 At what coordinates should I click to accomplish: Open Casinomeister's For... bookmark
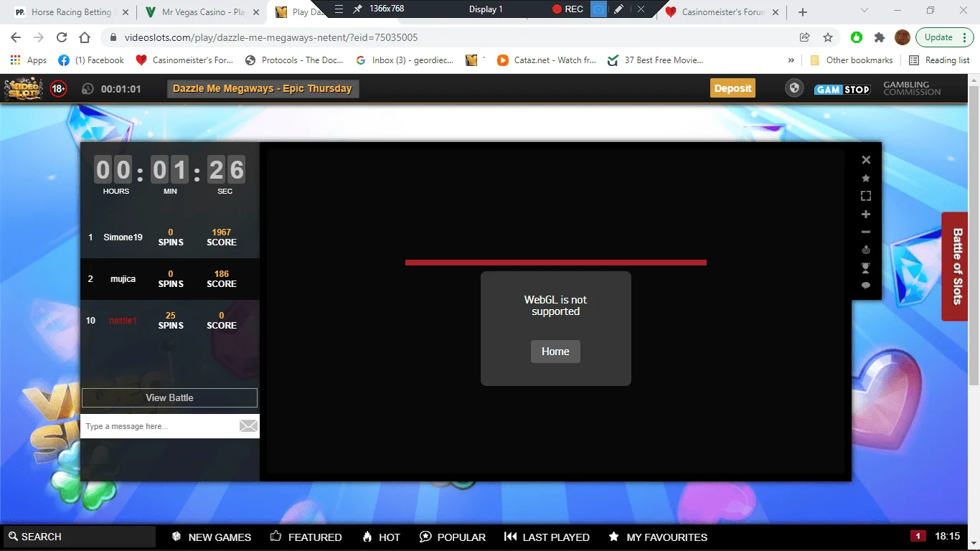(184, 60)
